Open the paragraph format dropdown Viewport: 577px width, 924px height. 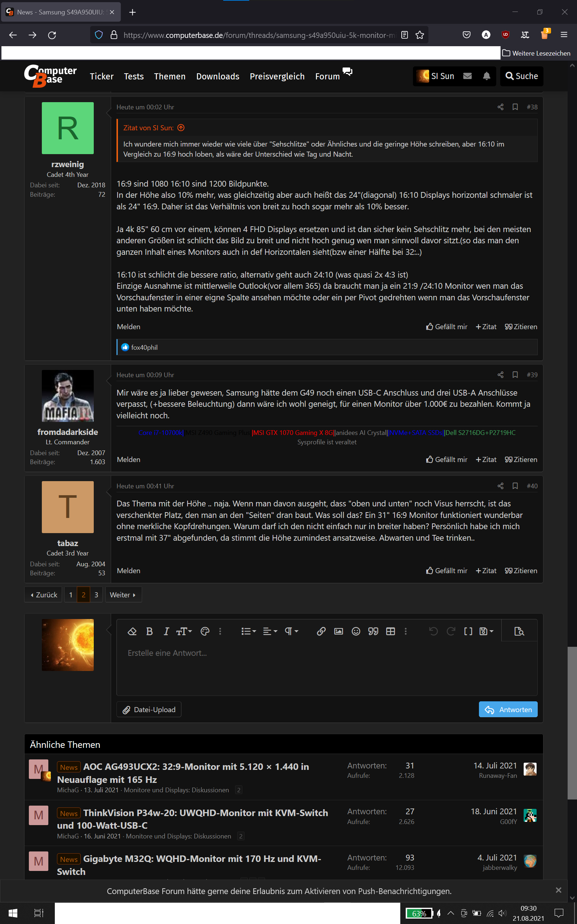click(291, 631)
